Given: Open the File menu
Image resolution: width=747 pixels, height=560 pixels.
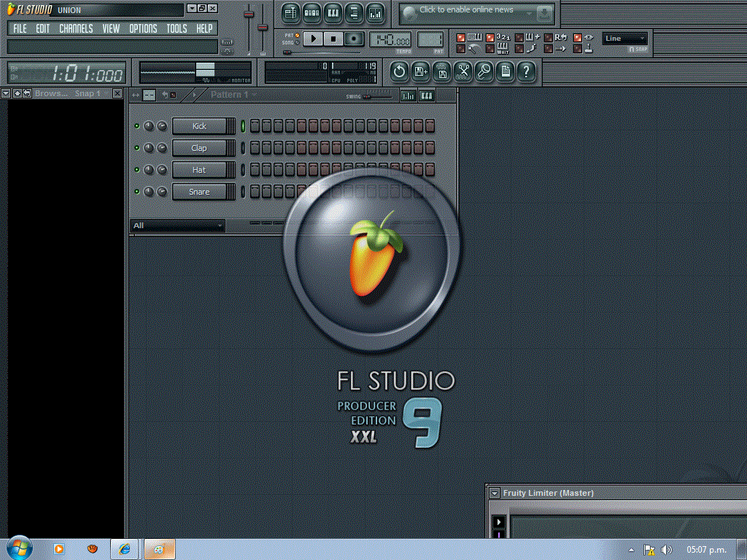Looking at the screenshot, I should tap(20, 28).
